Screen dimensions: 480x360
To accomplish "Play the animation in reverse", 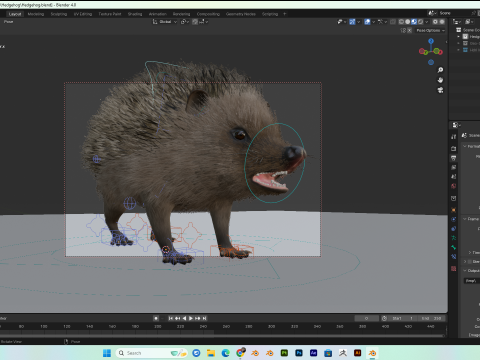I will 184,318.
